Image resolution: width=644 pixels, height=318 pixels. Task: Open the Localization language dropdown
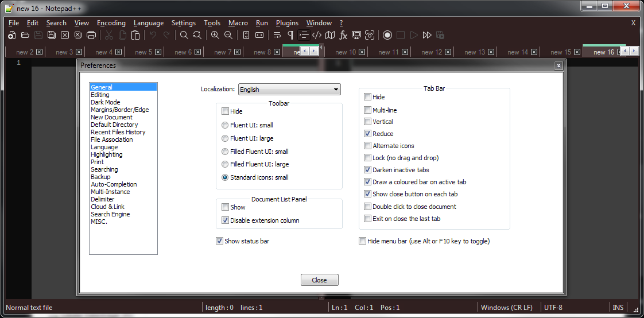(x=289, y=89)
